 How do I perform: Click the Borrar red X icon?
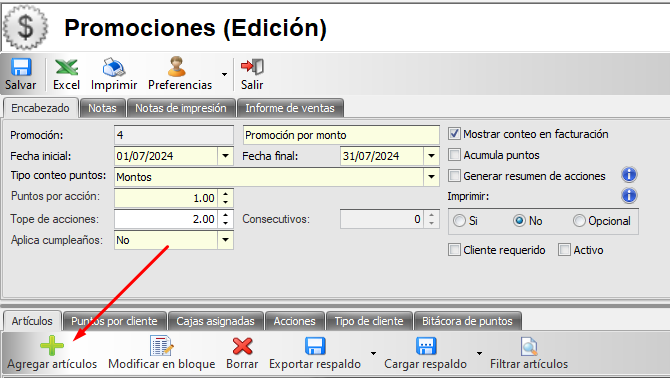[242, 346]
